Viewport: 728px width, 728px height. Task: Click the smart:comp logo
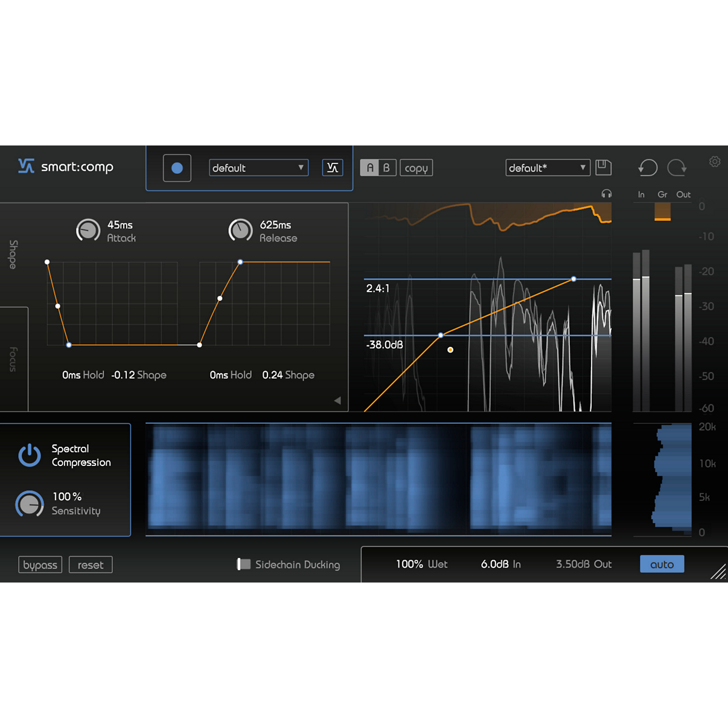coord(65,167)
